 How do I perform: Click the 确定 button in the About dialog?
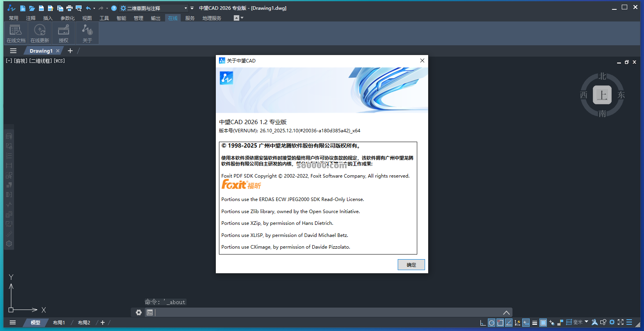tap(411, 265)
